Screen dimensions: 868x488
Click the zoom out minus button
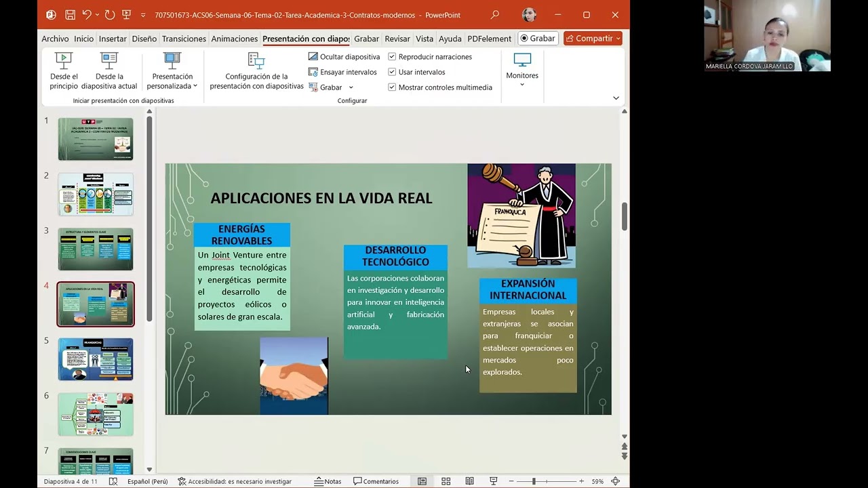pyautogui.click(x=513, y=481)
